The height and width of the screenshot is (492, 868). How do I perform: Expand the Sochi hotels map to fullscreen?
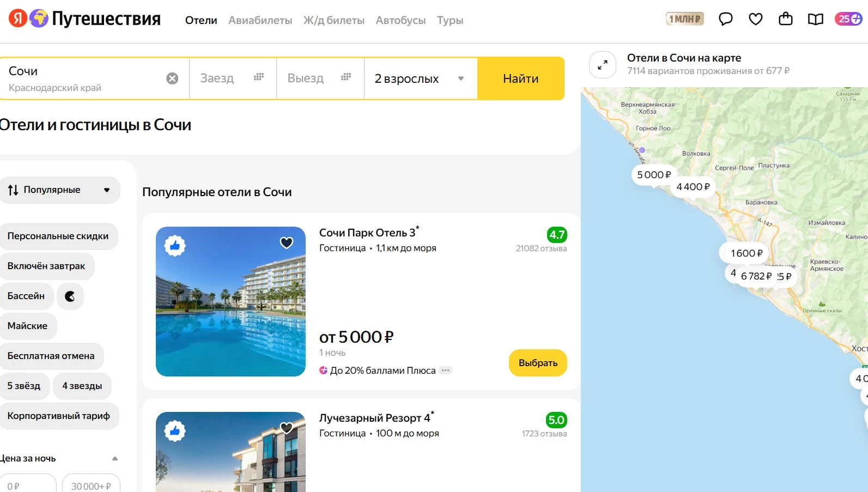[603, 65]
